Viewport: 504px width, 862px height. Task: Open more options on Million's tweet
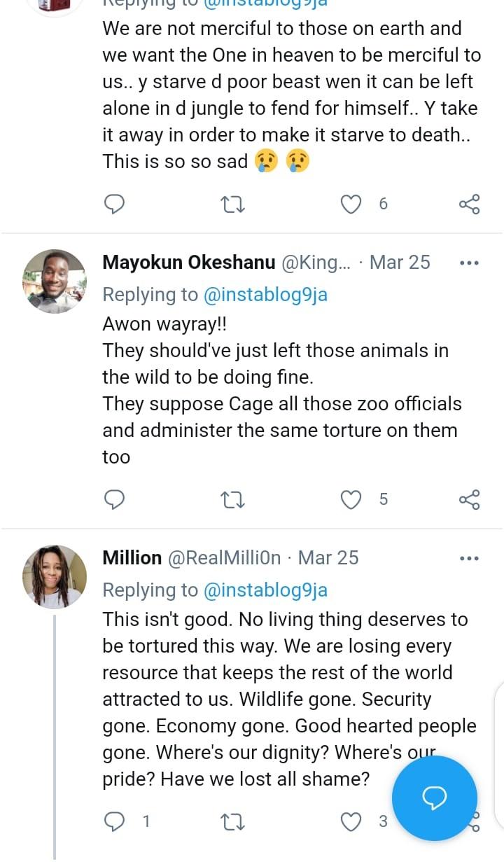coord(468,559)
